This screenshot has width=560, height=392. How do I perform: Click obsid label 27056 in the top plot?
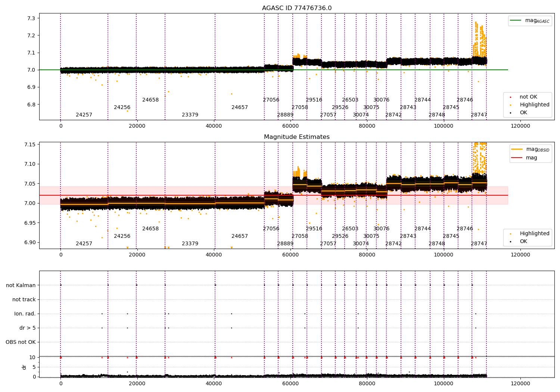[x=271, y=100]
